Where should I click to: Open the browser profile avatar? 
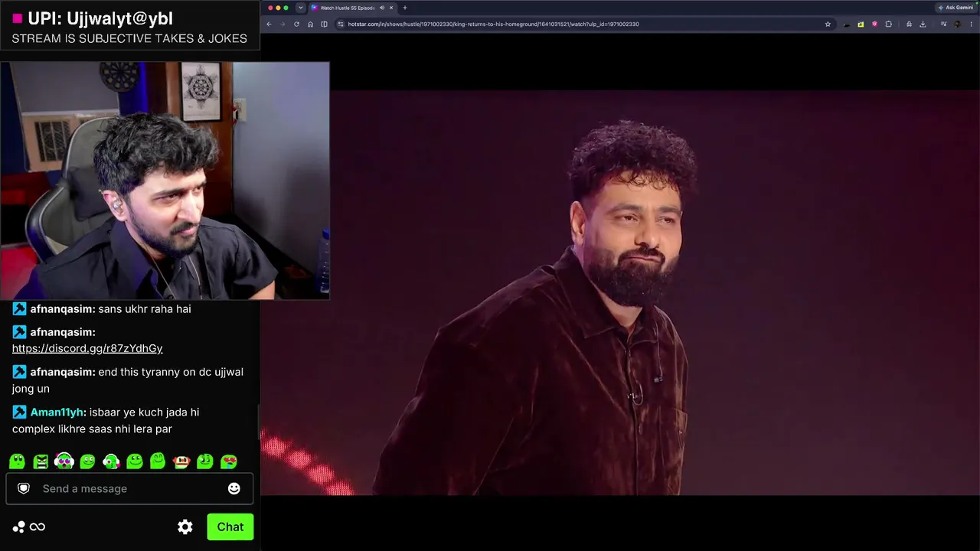point(957,24)
